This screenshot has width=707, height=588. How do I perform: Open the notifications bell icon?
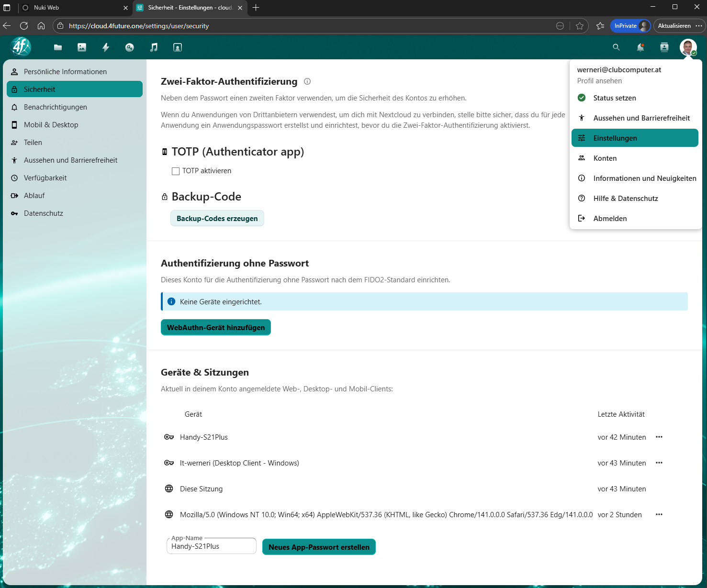tap(640, 47)
